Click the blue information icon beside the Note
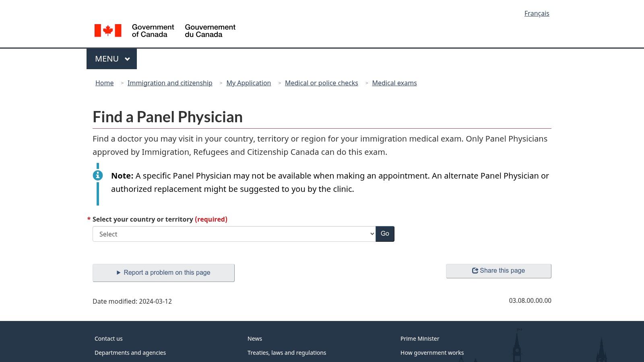This screenshot has width=644, height=362. (x=97, y=175)
